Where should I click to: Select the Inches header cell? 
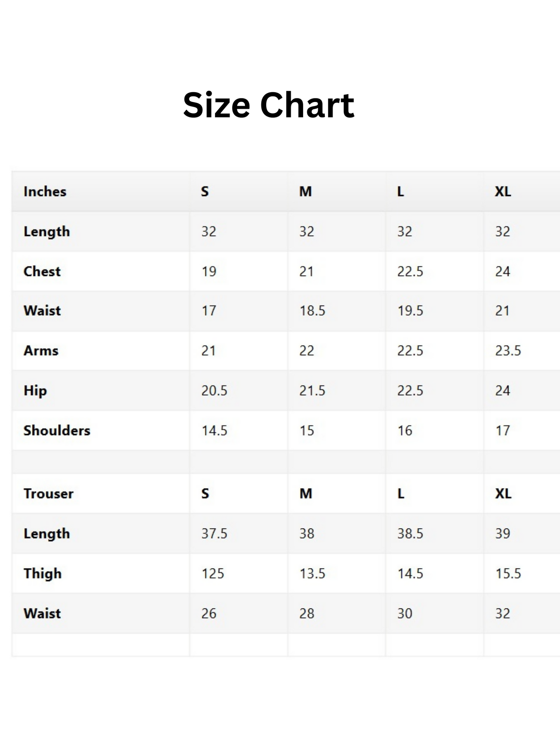coord(45,191)
